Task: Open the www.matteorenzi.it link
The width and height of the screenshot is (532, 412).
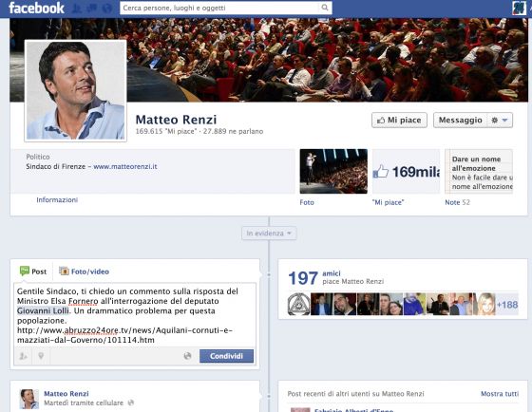Action: pos(125,166)
